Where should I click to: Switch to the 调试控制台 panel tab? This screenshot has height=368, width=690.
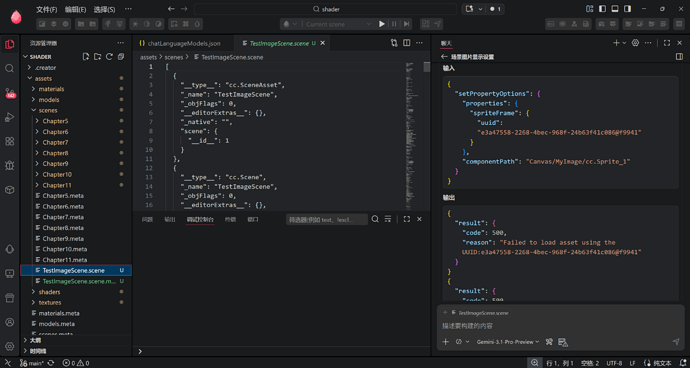200,219
